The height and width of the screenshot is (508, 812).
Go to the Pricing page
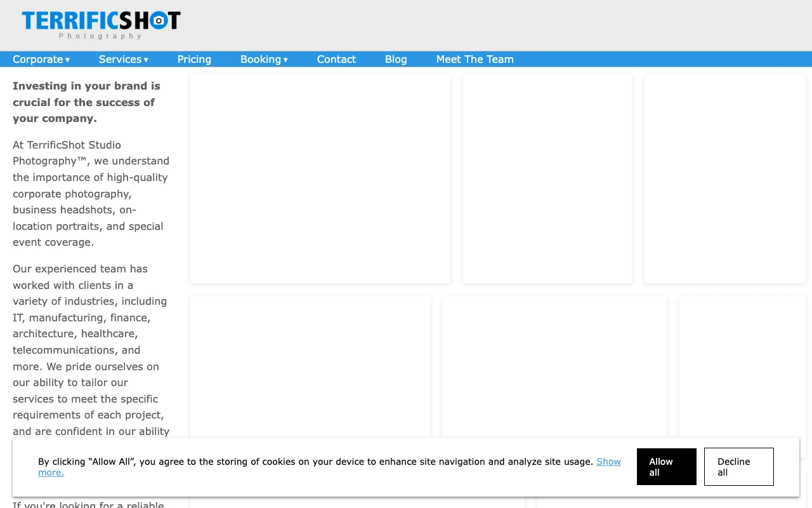click(194, 59)
